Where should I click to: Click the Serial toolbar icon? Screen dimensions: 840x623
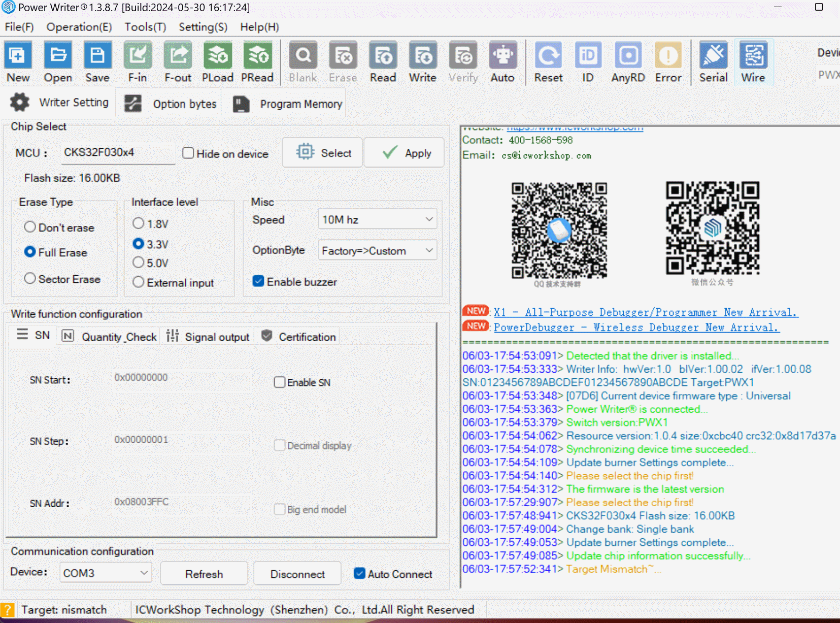pyautogui.click(x=714, y=62)
